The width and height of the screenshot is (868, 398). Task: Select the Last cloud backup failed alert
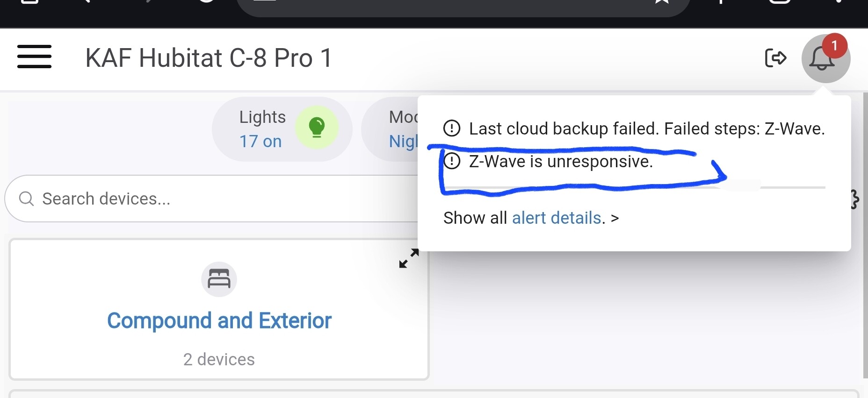click(634, 128)
